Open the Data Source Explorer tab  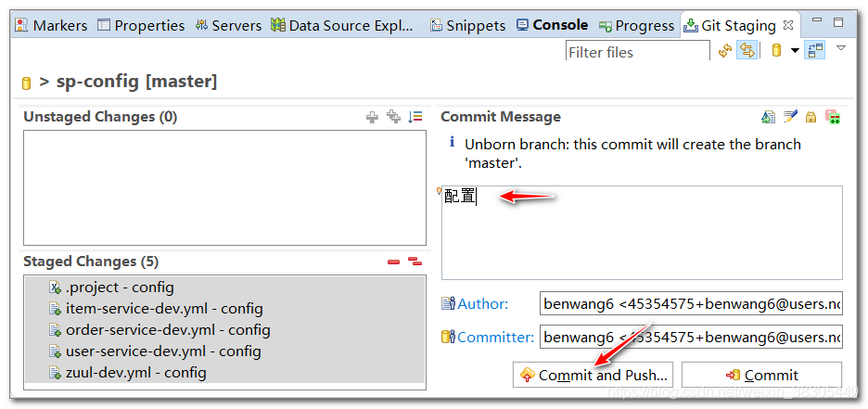(342, 25)
